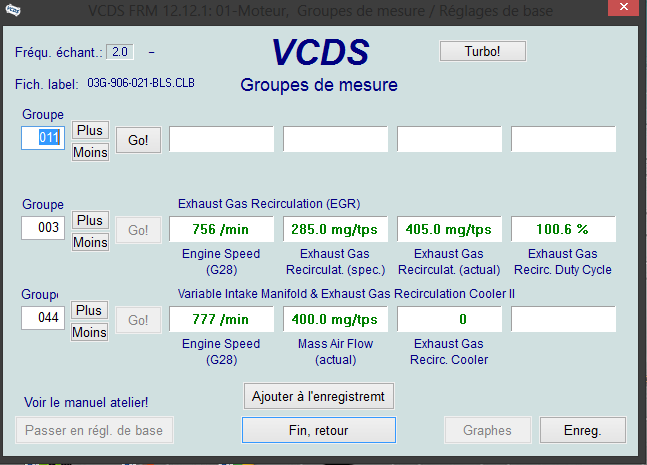Select the 100.6 % duty cycle value

click(x=563, y=229)
